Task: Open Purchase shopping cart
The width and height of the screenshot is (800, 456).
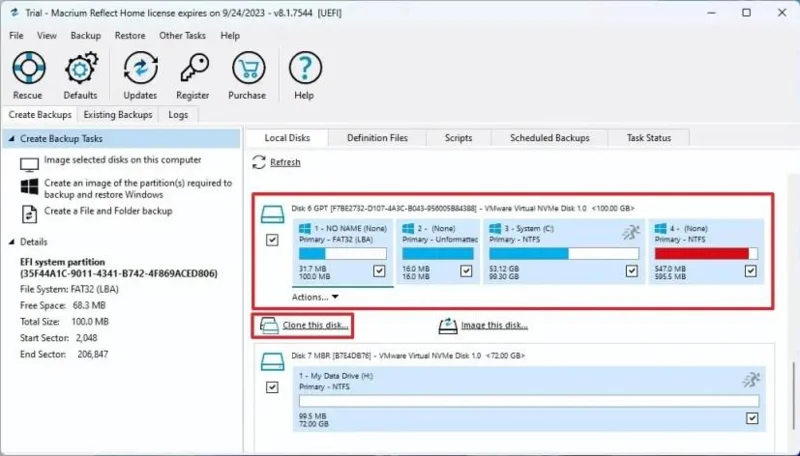Action: coord(248,68)
